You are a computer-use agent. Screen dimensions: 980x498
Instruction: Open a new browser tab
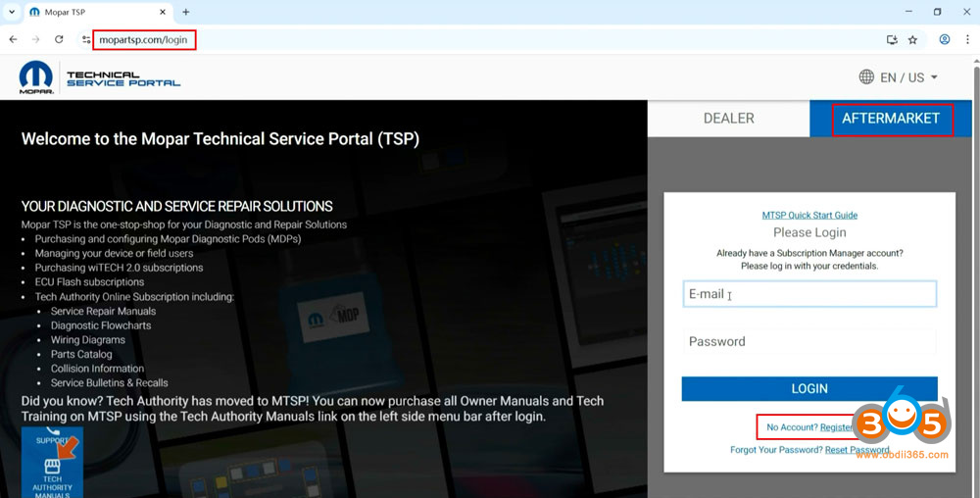point(186,12)
